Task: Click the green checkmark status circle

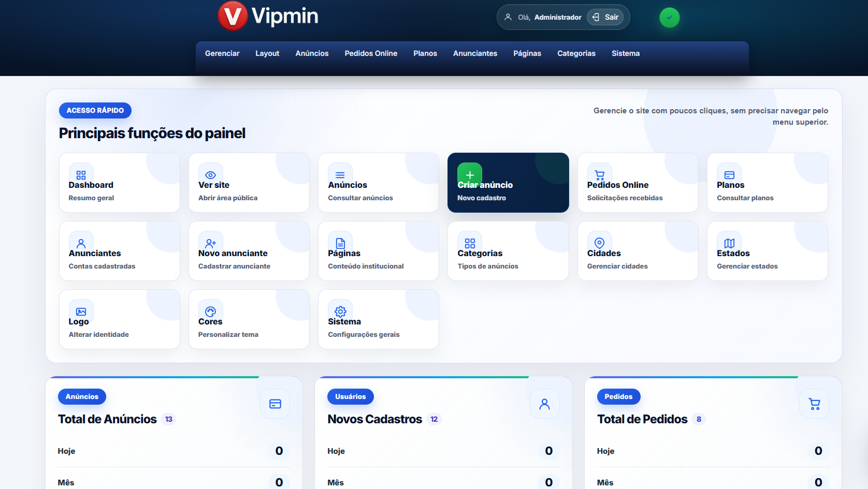Action: pos(669,18)
